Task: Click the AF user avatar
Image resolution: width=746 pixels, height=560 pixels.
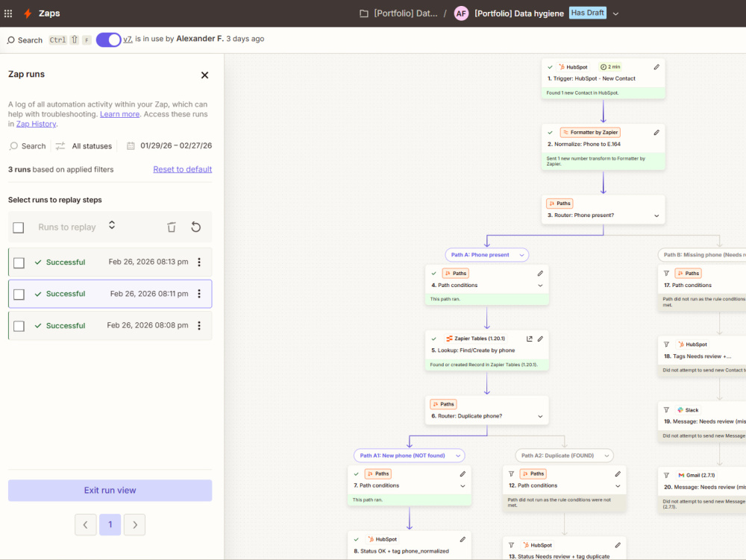Action: 461,13
